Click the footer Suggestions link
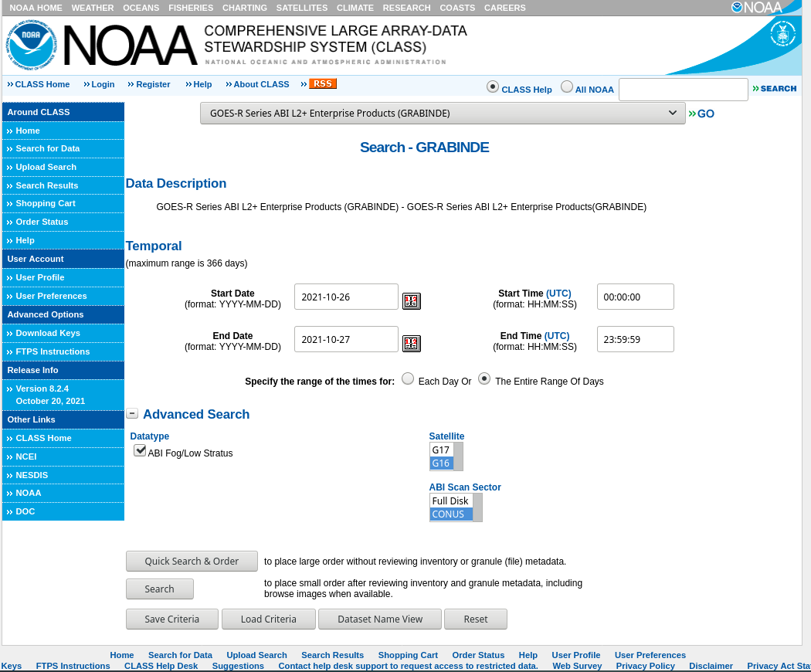The height and width of the screenshot is (672, 811). tap(238, 666)
